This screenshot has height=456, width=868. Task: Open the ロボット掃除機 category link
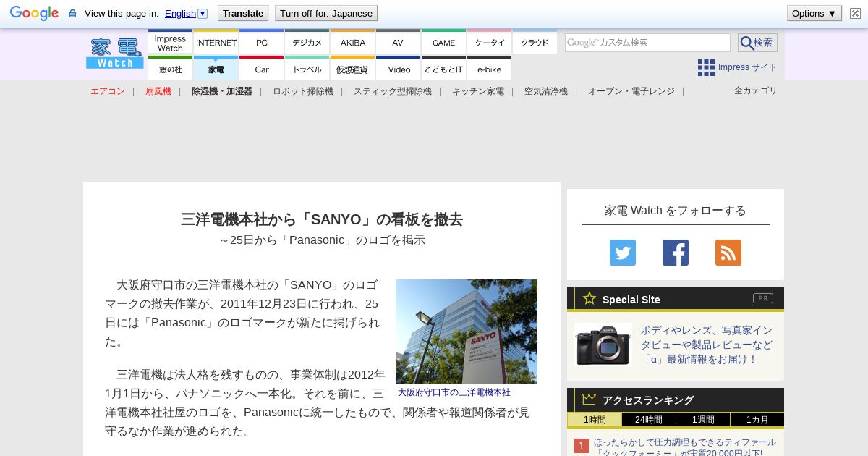point(303,91)
